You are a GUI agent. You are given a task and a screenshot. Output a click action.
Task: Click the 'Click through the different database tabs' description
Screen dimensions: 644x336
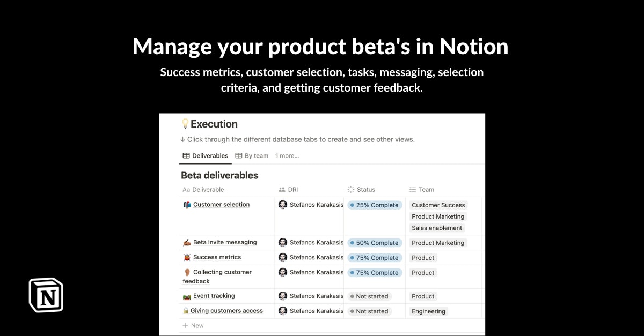point(297,139)
